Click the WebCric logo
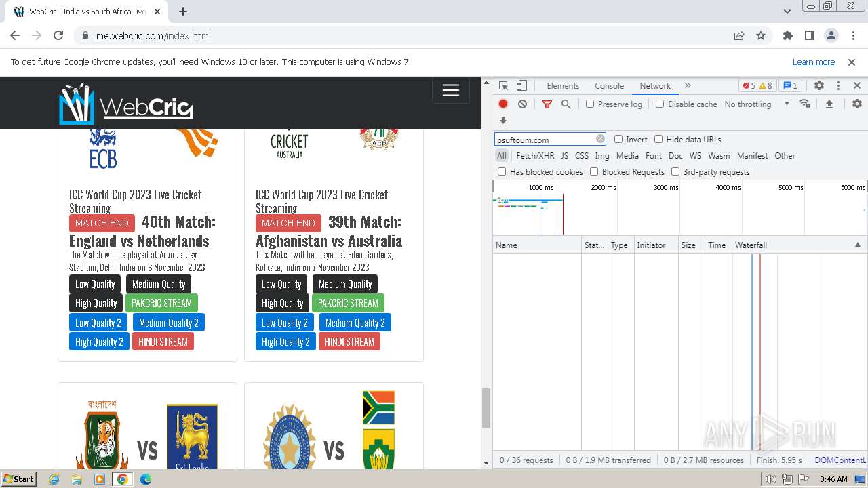Screen dimensions: 868x488 [126, 104]
